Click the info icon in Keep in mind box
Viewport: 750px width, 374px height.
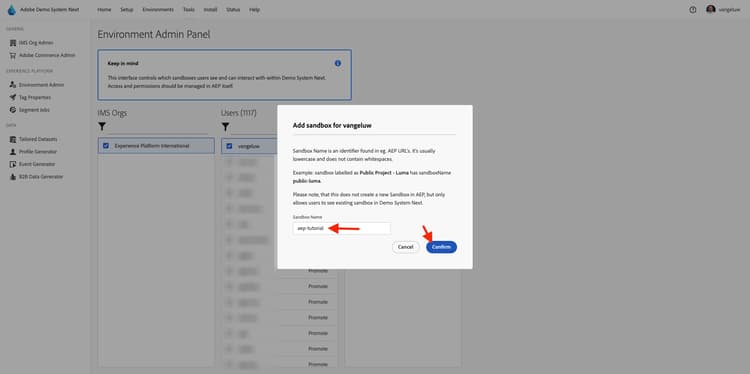tap(338, 63)
